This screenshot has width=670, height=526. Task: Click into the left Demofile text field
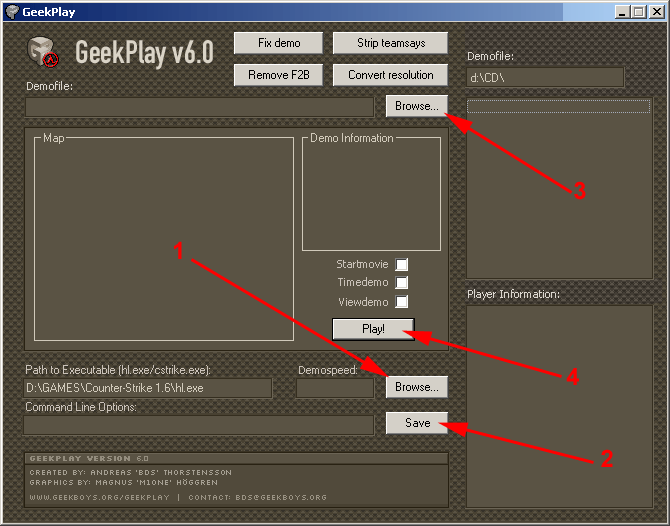[x=199, y=107]
